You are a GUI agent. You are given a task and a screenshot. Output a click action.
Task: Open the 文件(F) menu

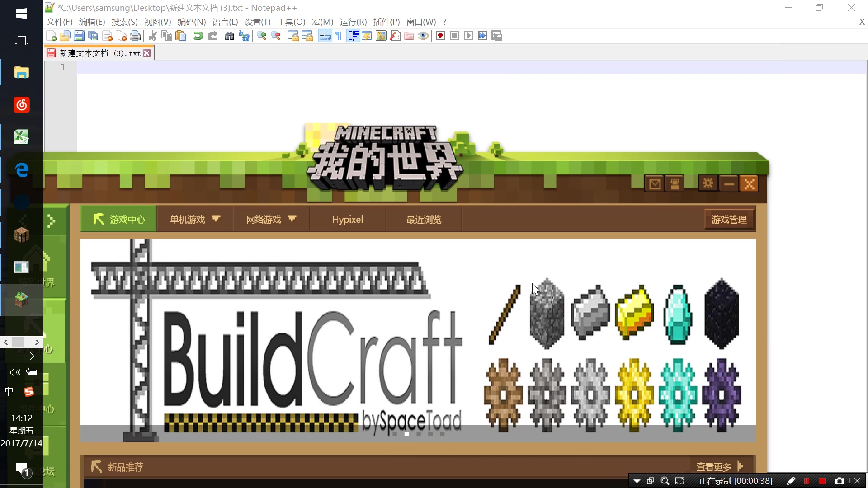59,22
